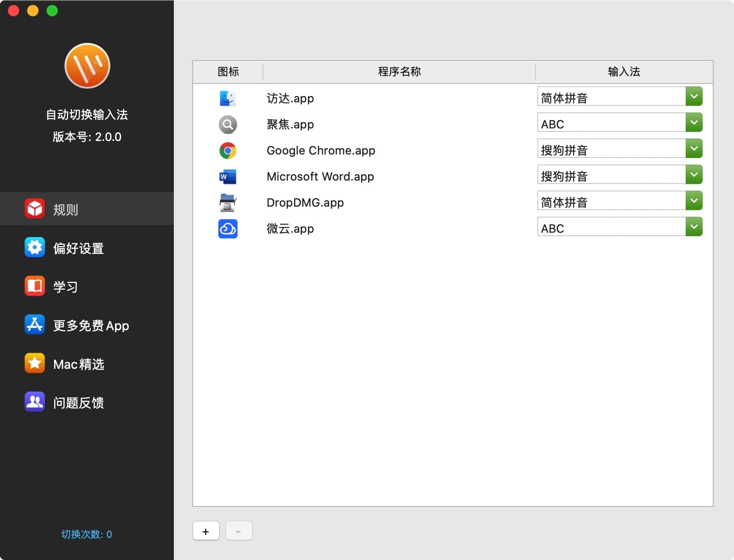This screenshot has height=560, width=734.
Task: Select the Finder icon for 访达.app
Action: (x=228, y=98)
